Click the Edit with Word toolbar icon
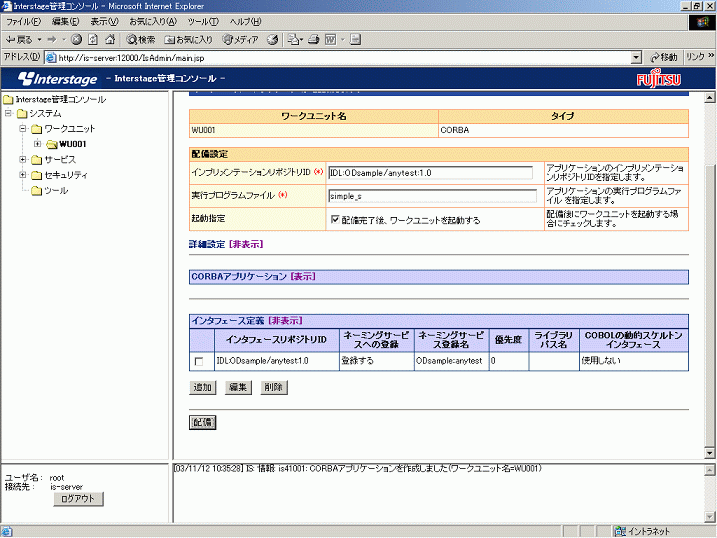 tap(331, 40)
